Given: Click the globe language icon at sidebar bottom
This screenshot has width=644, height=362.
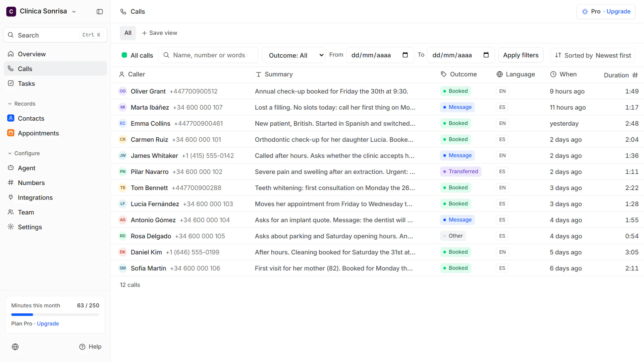Looking at the screenshot, I should [15, 347].
